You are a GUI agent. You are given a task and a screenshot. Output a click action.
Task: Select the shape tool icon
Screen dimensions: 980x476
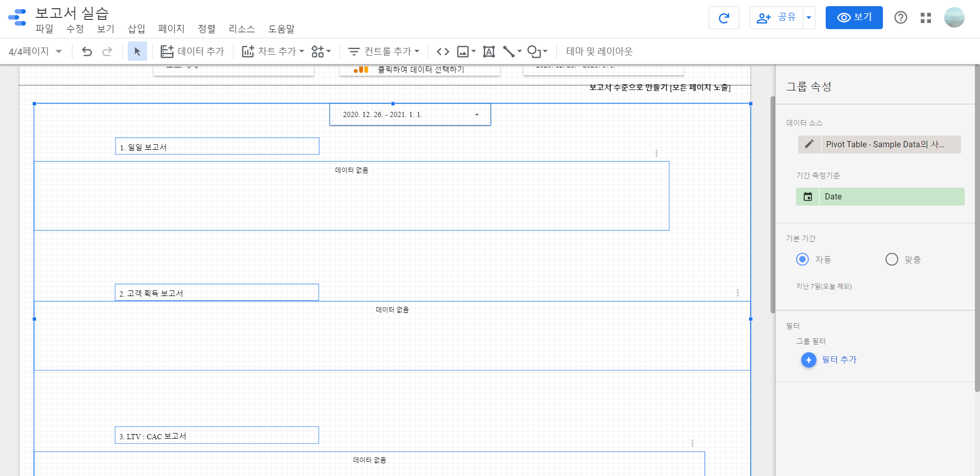coord(534,51)
